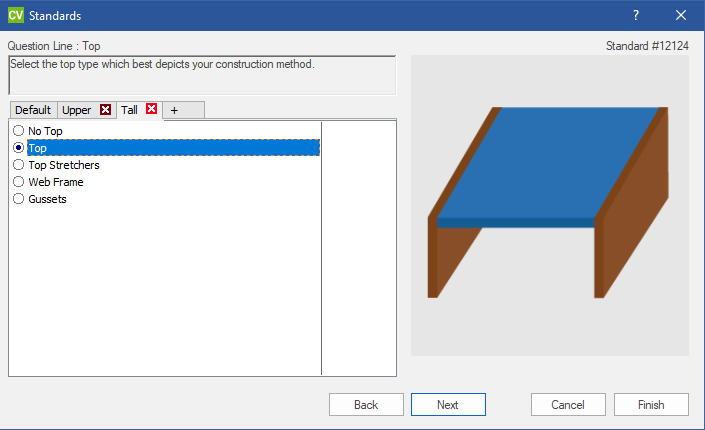Activate the Tall tab

(130, 110)
